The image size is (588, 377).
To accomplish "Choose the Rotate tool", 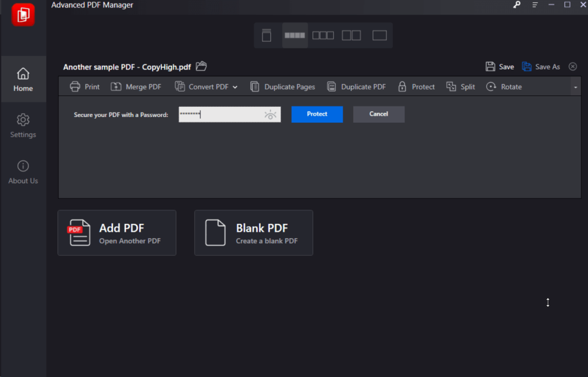I will (x=504, y=87).
